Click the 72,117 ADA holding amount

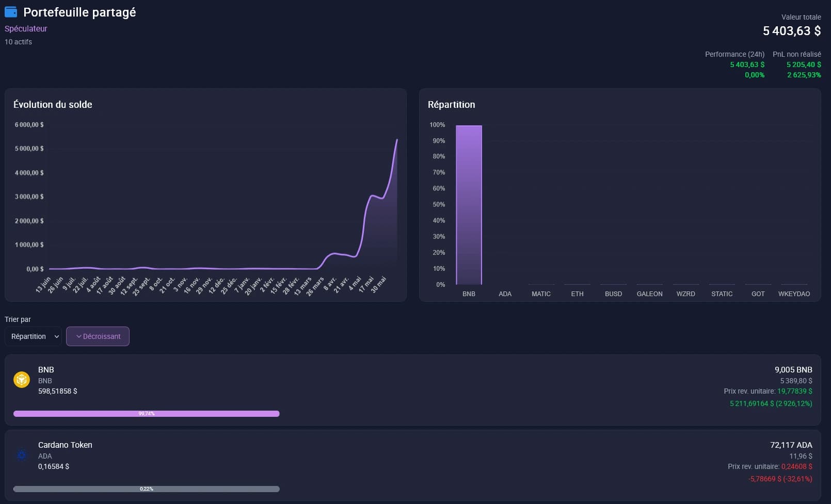(791, 445)
